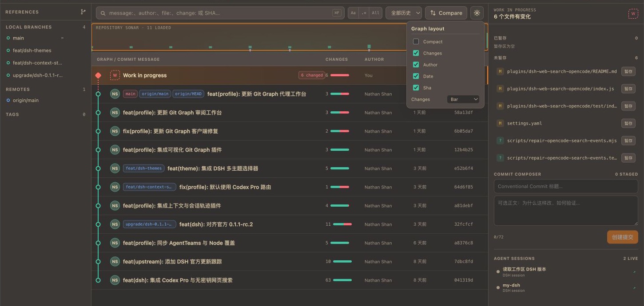Open 读取工作区 DSH 版本 session arrow icon
Image resolution: width=644 pixels, height=306 pixels.
634,272
